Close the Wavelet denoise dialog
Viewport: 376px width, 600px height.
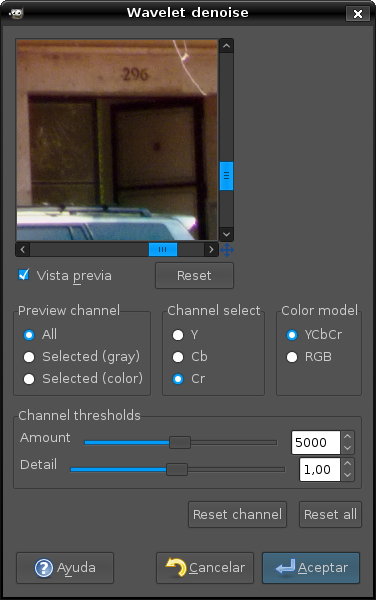(x=358, y=14)
